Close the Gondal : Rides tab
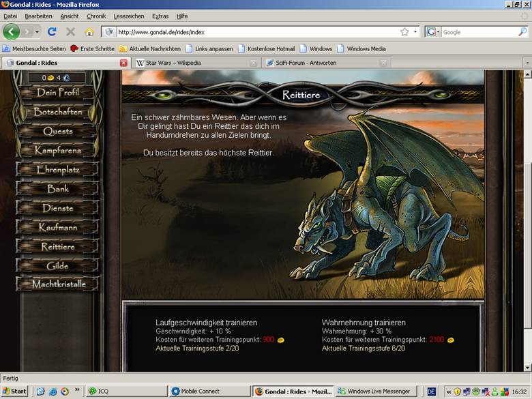Screen dimensions: 532x399 (x=123, y=63)
